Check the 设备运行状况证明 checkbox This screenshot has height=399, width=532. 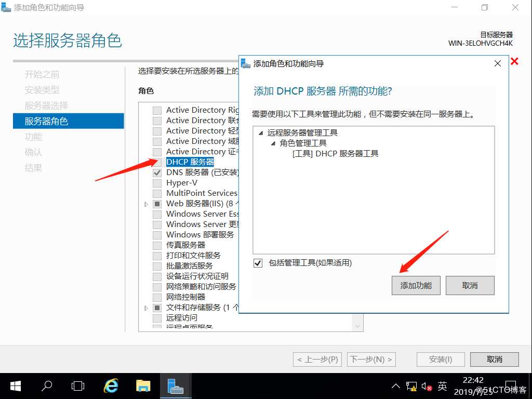coord(157,276)
